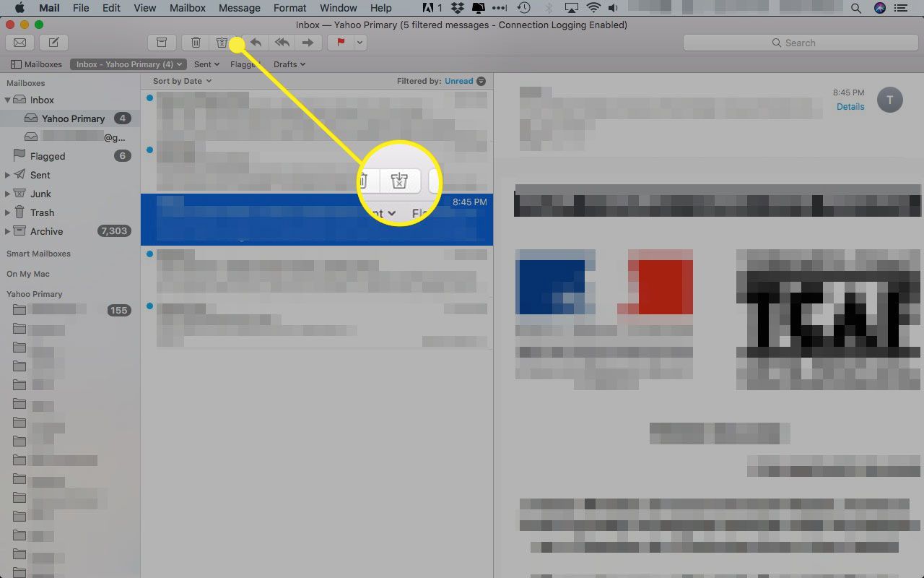This screenshot has height=578, width=924.
Task: Open the Format menu
Action: click(289, 8)
